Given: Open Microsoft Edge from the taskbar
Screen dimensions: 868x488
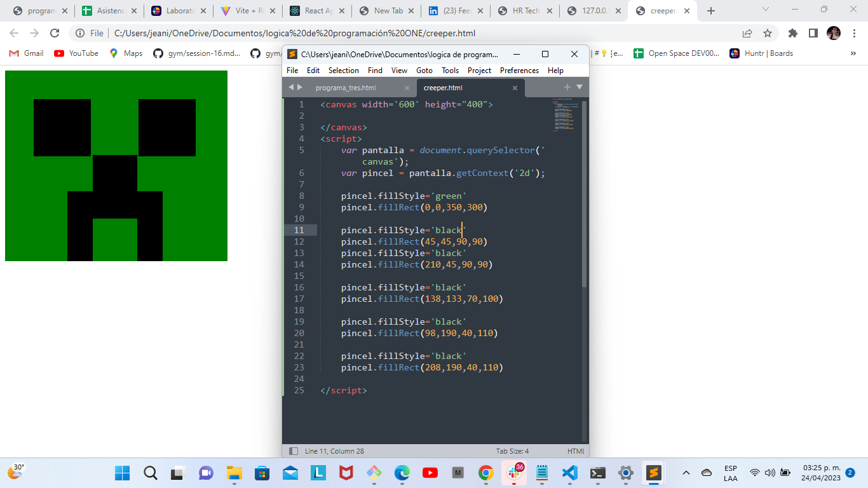Looking at the screenshot, I should click(402, 473).
